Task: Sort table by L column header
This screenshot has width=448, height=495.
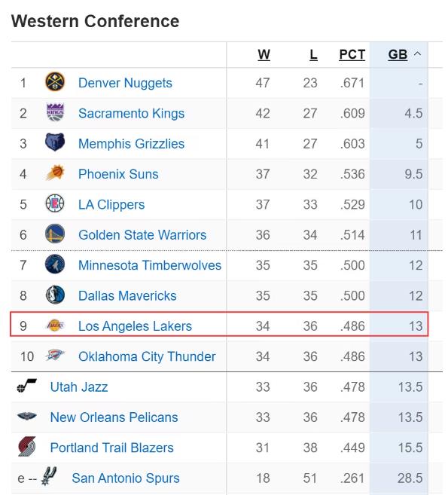Action: tap(313, 54)
